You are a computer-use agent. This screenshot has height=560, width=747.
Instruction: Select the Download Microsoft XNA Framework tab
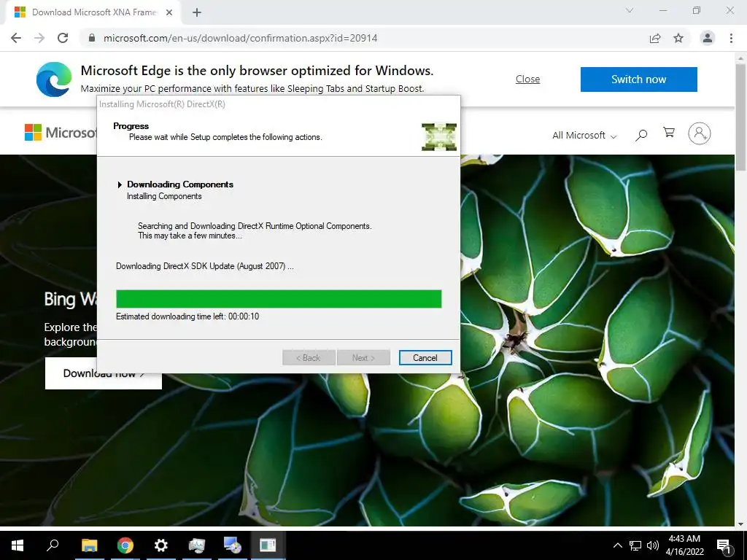tap(94, 12)
